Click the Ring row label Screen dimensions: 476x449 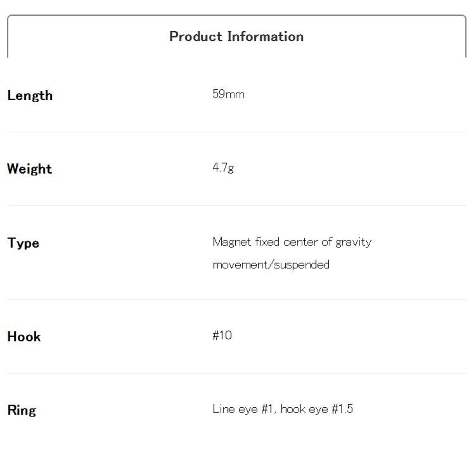(22, 410)
